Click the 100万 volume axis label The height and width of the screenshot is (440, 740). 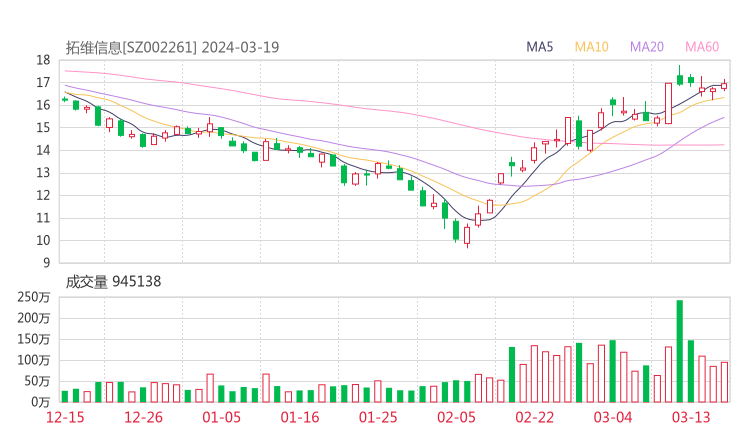(x=34, y=360)
